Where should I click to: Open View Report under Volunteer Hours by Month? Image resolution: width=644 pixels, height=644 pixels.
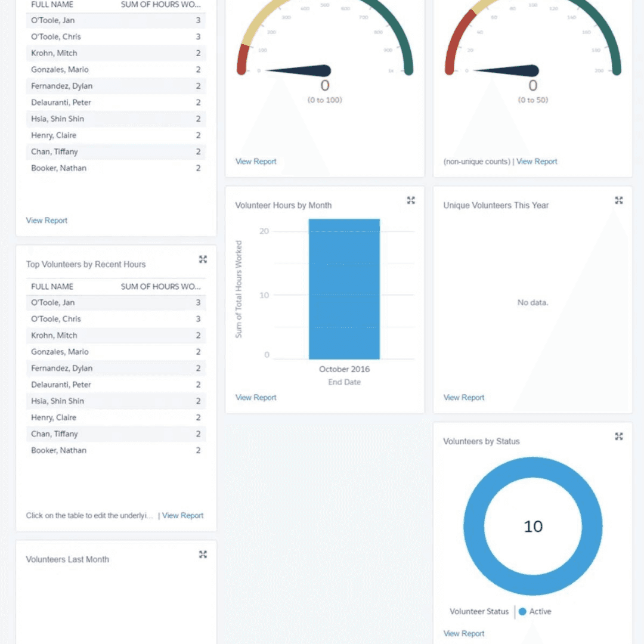[x=255, y=398]
